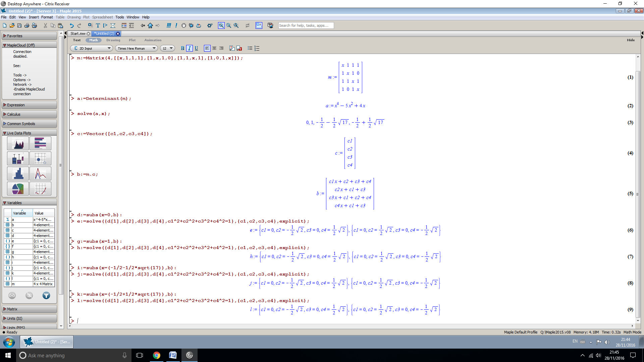Toggle Underline formatting

coord(197,48)
